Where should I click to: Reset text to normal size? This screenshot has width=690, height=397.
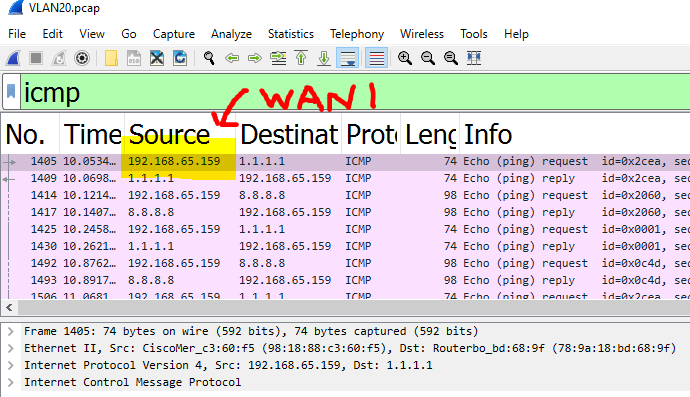[x=451, y=58]
